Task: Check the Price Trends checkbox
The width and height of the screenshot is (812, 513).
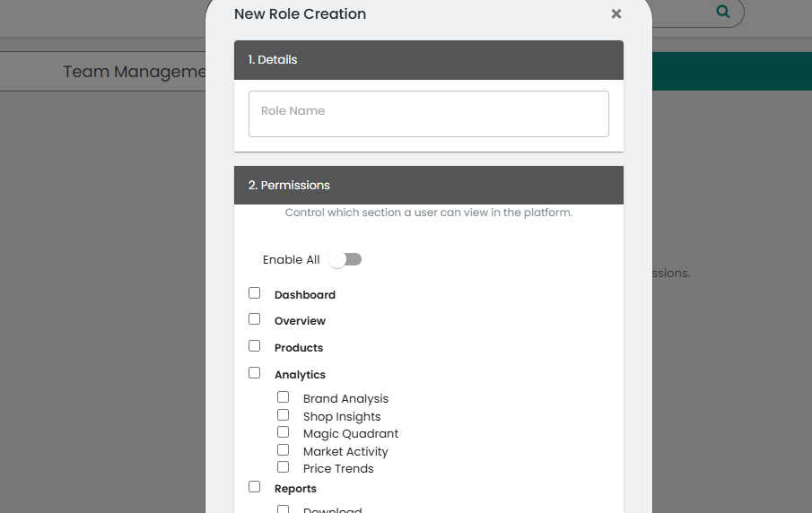Action: click(284, 467)
